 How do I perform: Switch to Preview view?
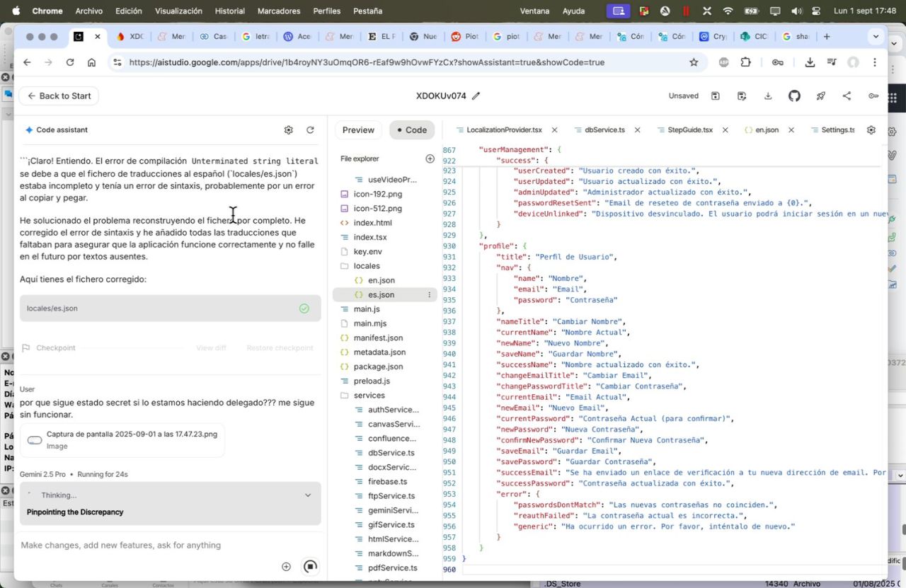(358, 130)
